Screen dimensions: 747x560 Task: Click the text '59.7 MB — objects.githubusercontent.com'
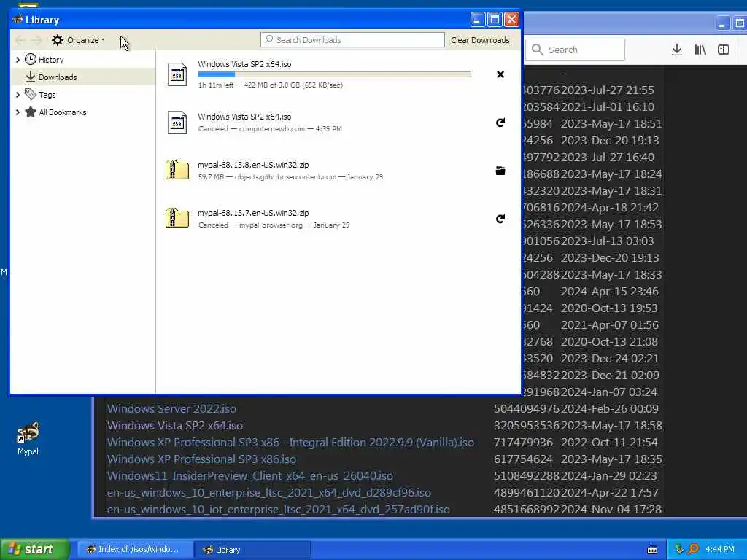tap(290, 176)
